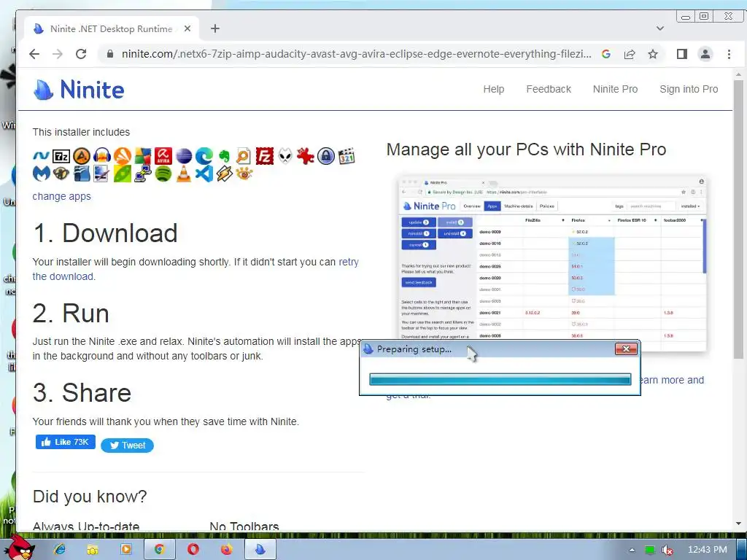Screen dimensions: 747x560
Task: Click the muted volume tray icon
Action: tap(667, 550)
